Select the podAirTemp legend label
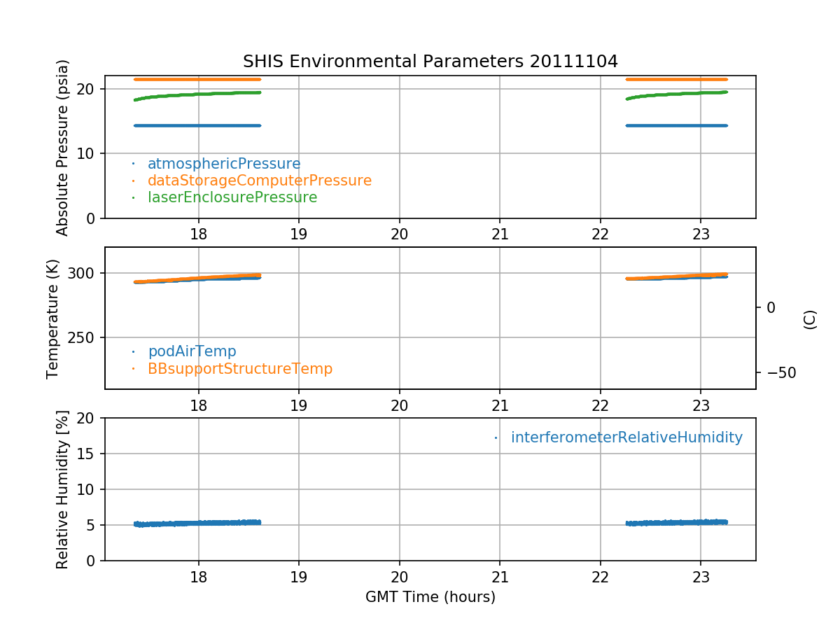This screenshot has width=840, height=630. click(192, 351)
